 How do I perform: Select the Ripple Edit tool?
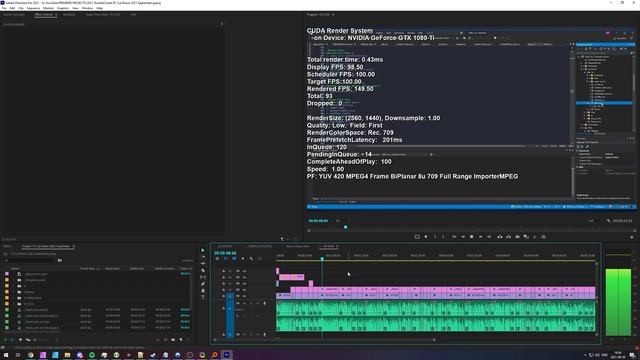[203, 264]
